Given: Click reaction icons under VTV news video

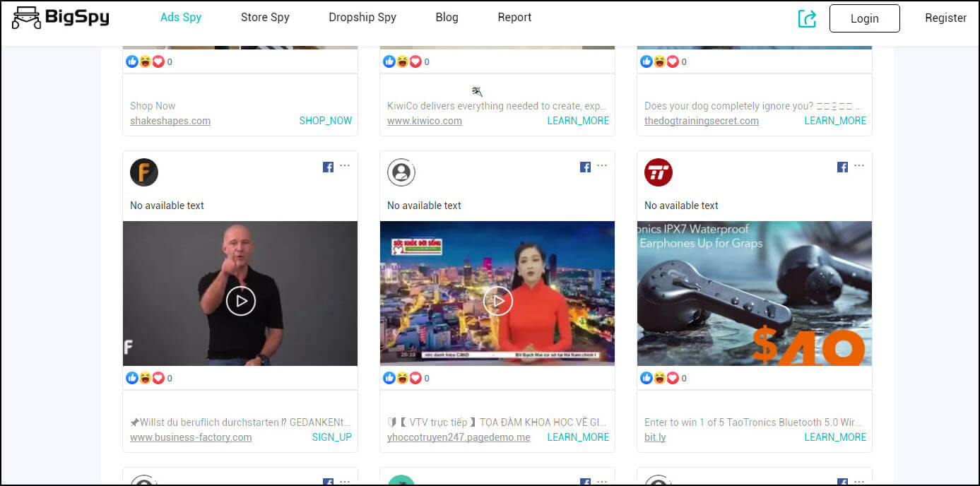Looking at the screenshot, I should 402,378.
